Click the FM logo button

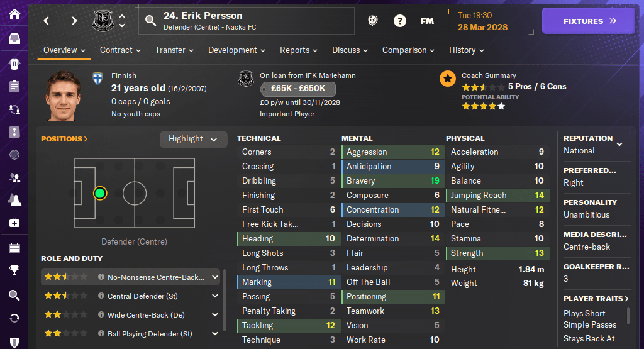click(x=427, y=21)
